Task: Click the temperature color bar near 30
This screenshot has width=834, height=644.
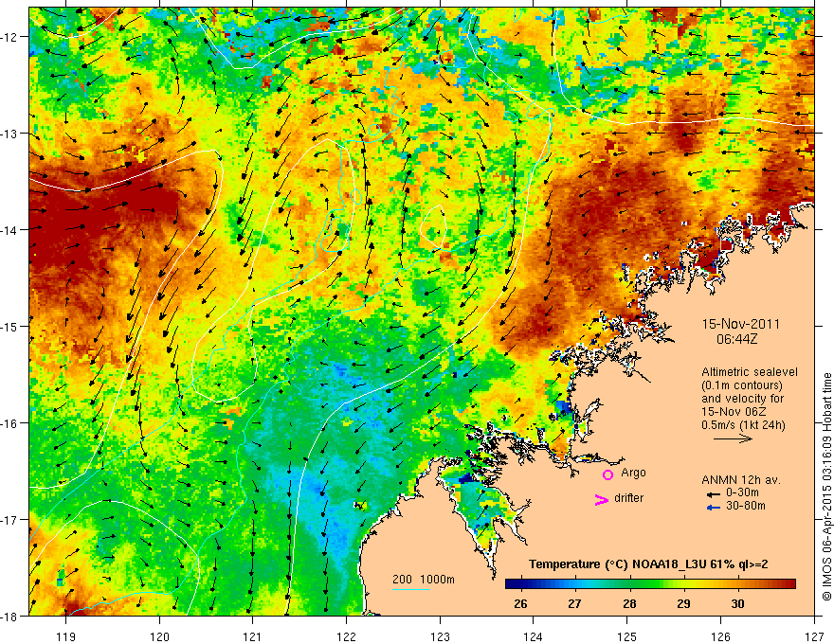Action: [x=737, y=584]
